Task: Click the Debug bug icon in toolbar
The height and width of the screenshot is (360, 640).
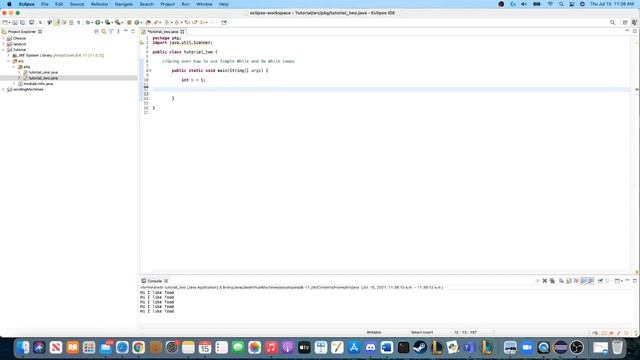Action: [x=88, y=22]
